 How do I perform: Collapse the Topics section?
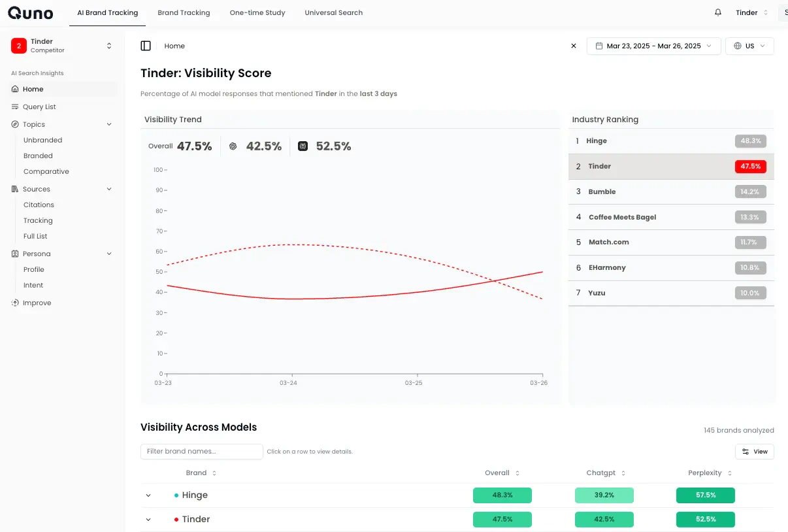pos(109,124)
